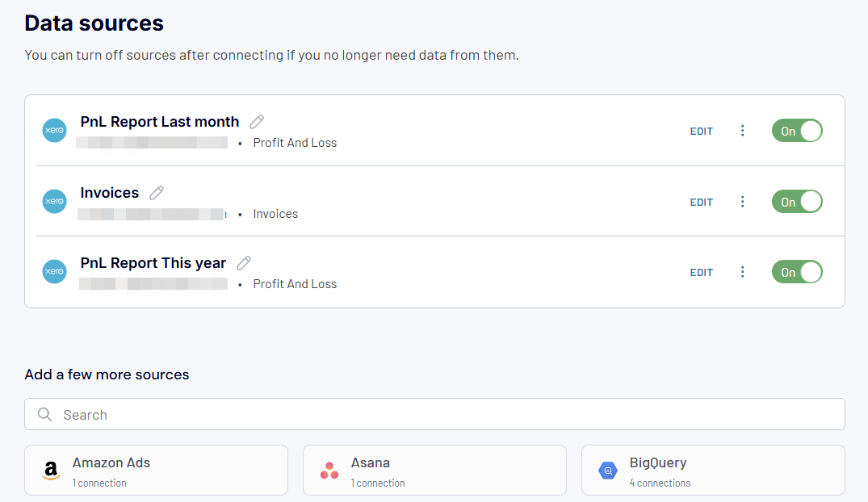This screenshot has width=868, height=502.
Task: Focus the Search sources input field
Action: click(x=434, y=415)
